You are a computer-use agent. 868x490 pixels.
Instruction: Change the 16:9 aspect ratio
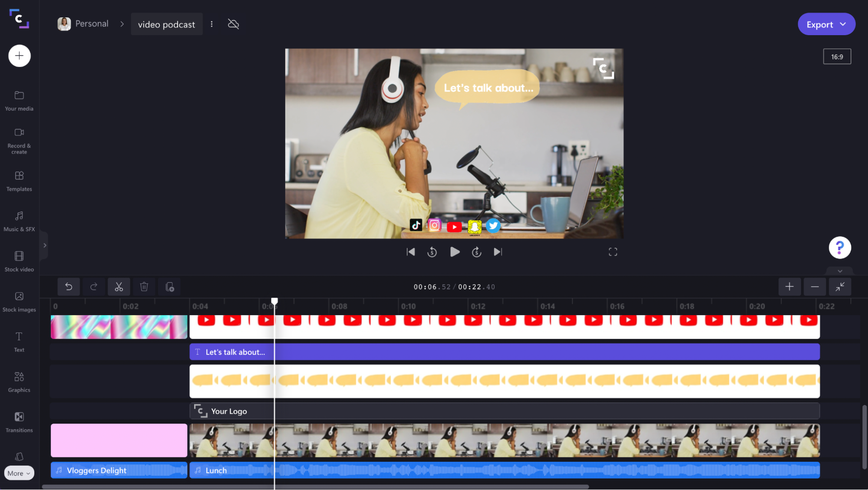click(837, 57)
